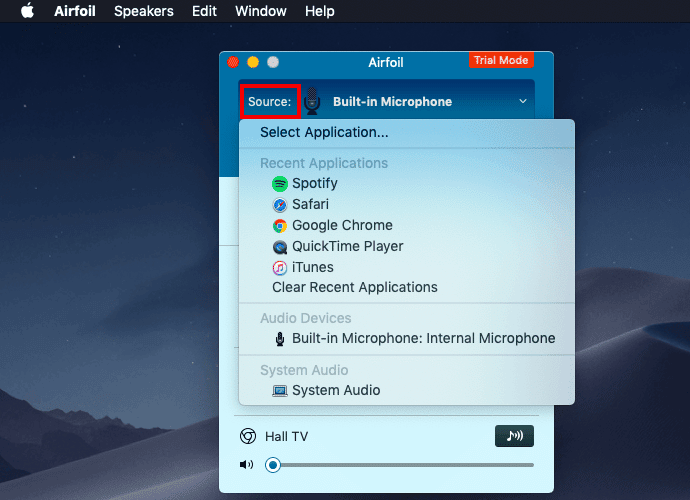Click the Airfoil window title

point(386,62)
